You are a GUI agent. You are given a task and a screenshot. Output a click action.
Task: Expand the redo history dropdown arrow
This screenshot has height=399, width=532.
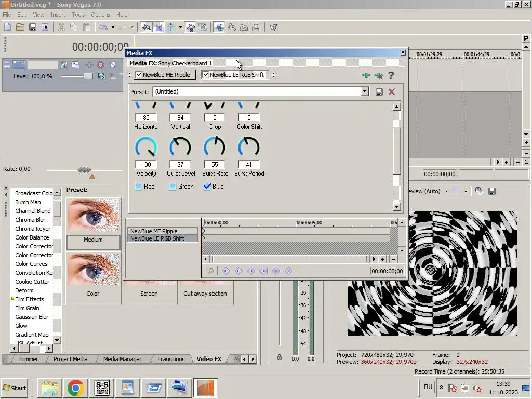pos(132,28)
